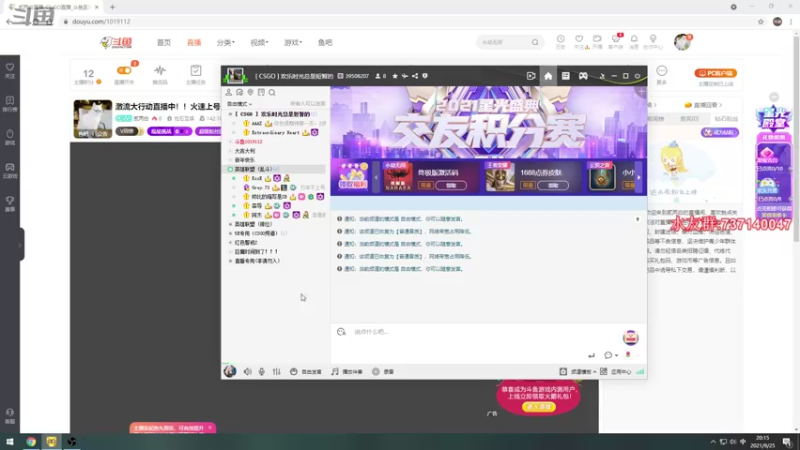Click the star favorite icon beside channel ID
Image resolution: width=800 pixels, height=450 pixels.
click(x=395, y=76)
